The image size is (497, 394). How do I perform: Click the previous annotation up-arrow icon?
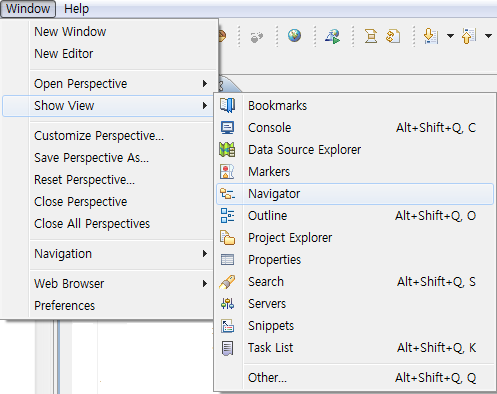click(469, 36)
